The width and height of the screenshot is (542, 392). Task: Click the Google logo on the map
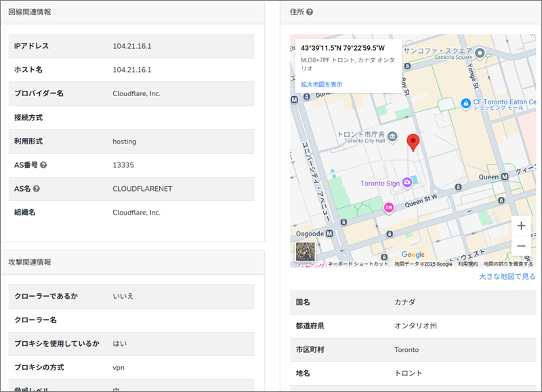tap(413, 255)
